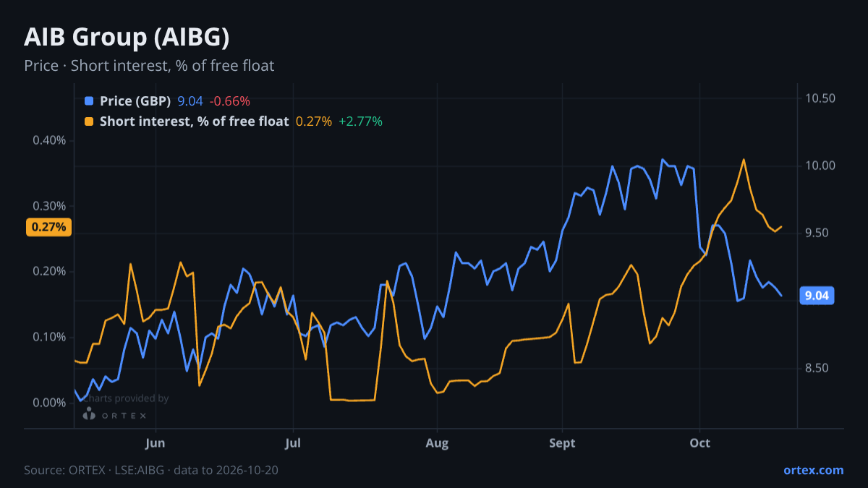Click the -0.66% price change value
Screen dimensions: 868x488
(229, 101)
